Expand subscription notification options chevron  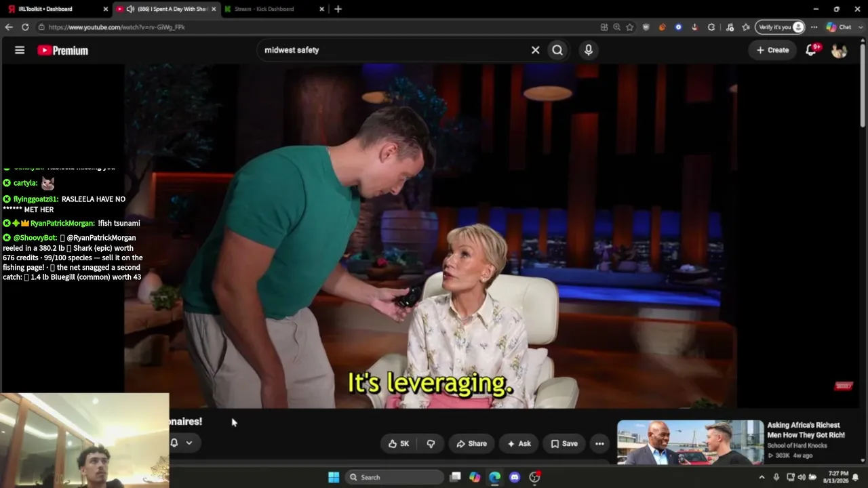pyautogui.click(x=189, y=443)
